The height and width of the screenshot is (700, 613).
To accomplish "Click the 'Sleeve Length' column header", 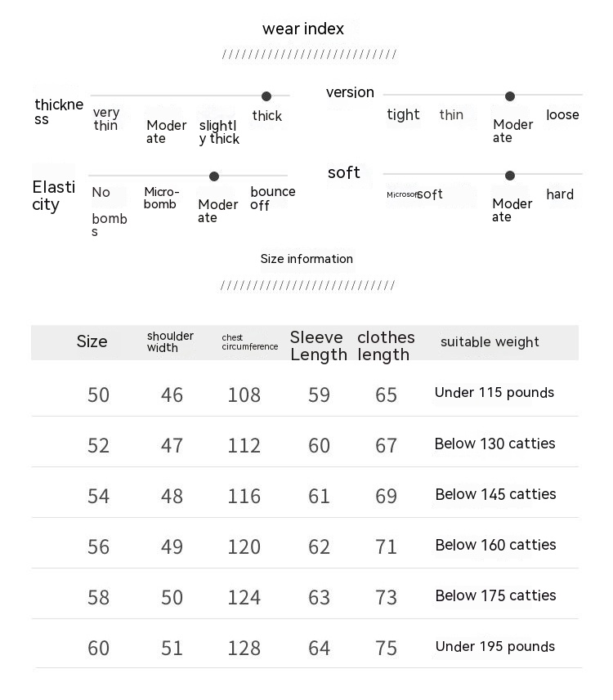I will (318, 346).
